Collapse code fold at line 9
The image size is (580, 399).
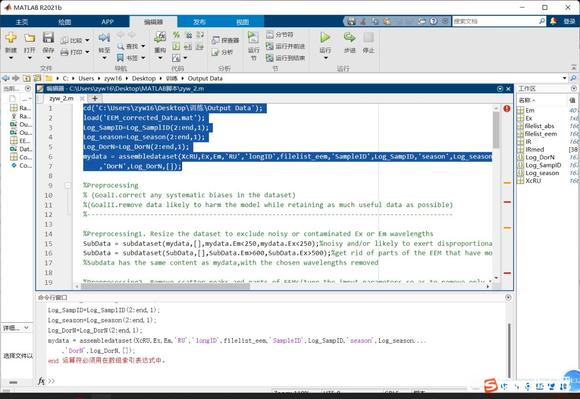[68, 185]
